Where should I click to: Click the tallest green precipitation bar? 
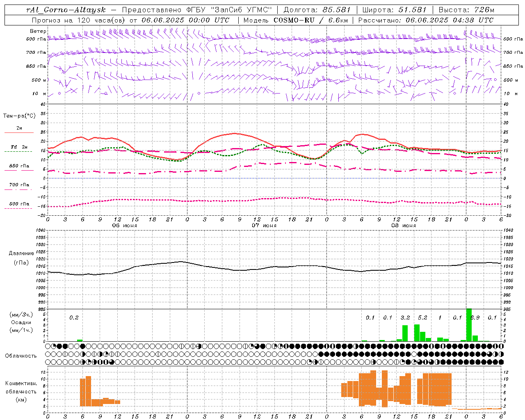tap(469, 325)
